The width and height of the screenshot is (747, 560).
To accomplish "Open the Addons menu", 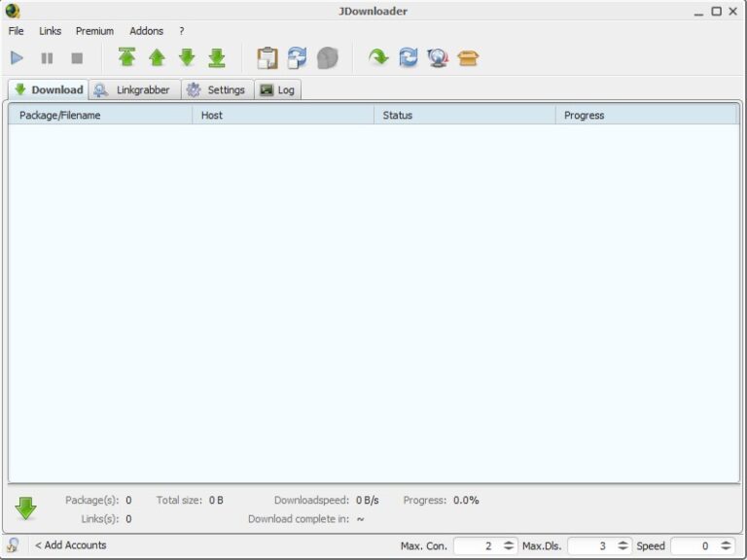I will point(146,31).
